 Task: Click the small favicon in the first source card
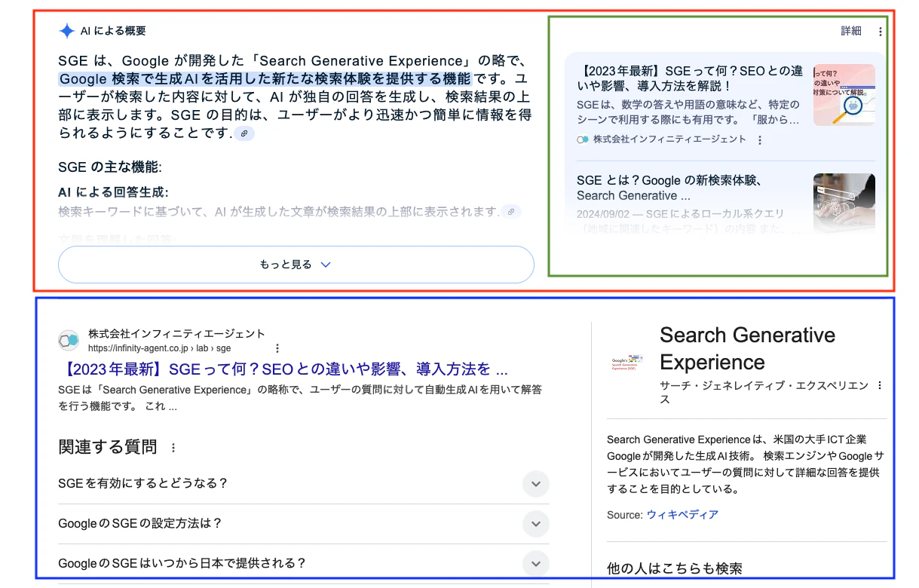[583, 139]
